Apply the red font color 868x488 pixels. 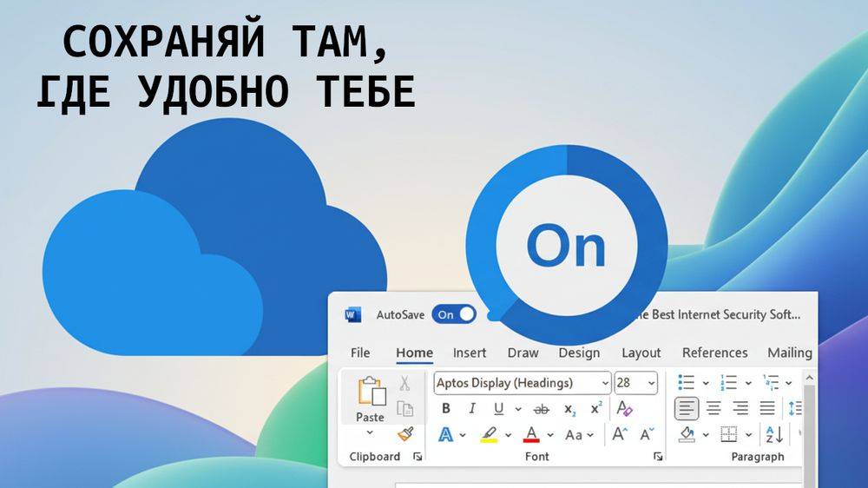coord(531,435)
